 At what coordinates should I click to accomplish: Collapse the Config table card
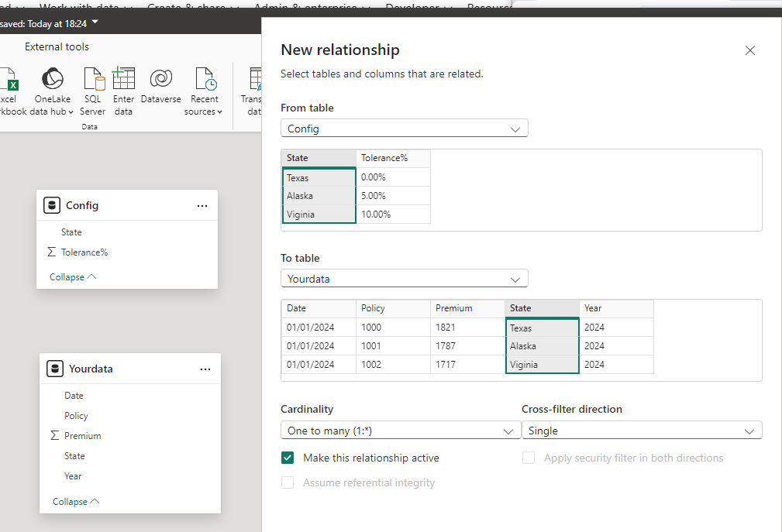pos(73,277)
